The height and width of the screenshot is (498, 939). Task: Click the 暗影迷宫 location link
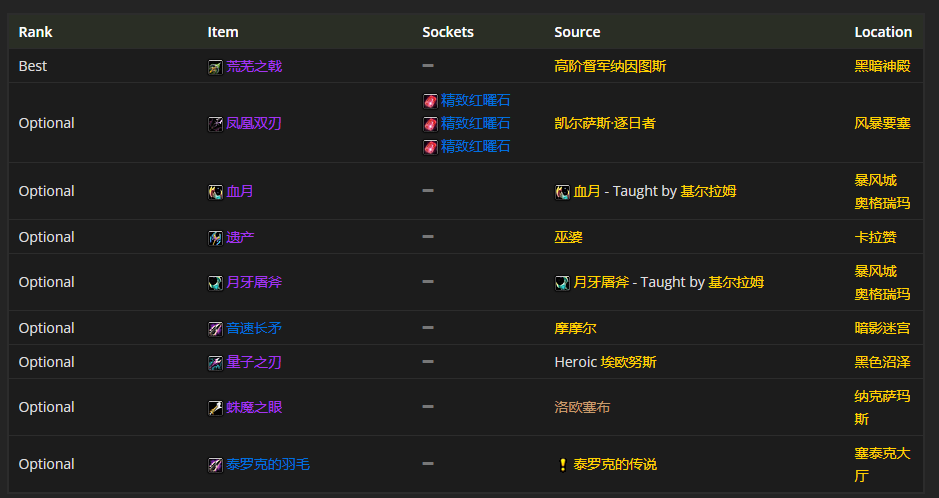[x=882, y=328]
